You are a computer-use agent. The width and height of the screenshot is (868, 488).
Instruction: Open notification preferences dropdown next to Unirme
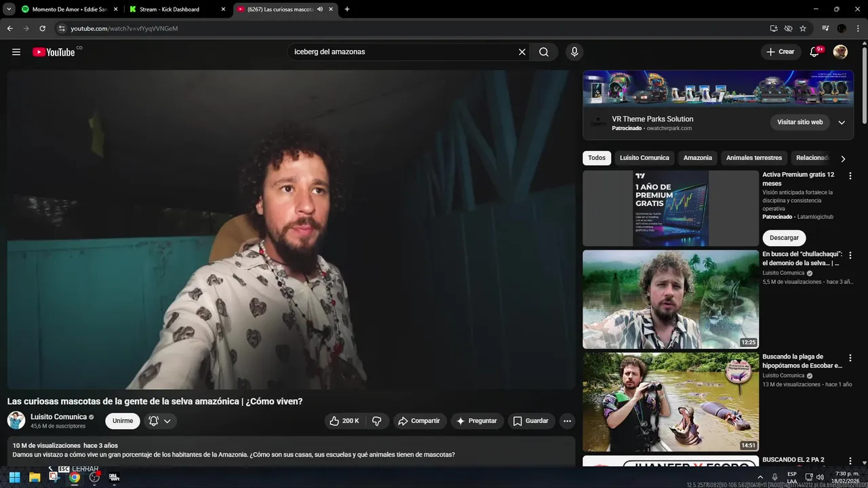tap(160, 421)
